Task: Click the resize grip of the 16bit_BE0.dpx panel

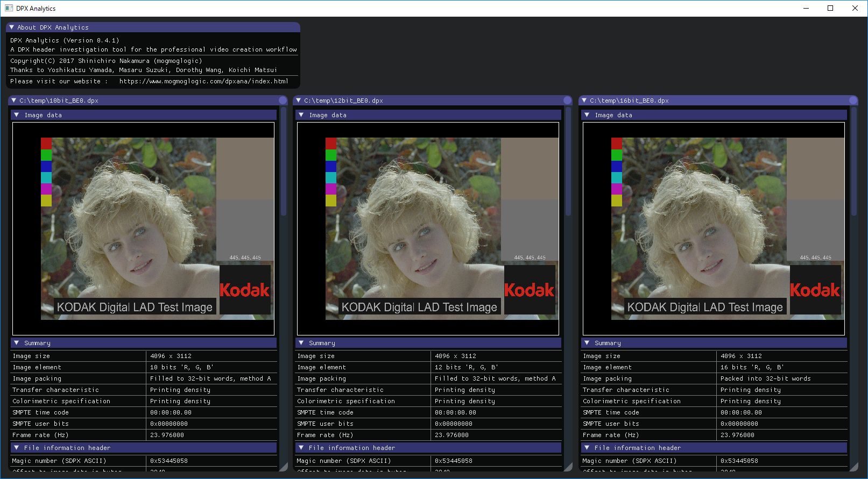Action: click(x=853, y=467)
